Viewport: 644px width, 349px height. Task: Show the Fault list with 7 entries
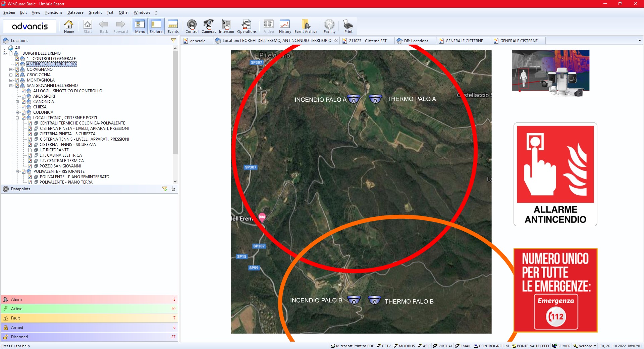90,318
